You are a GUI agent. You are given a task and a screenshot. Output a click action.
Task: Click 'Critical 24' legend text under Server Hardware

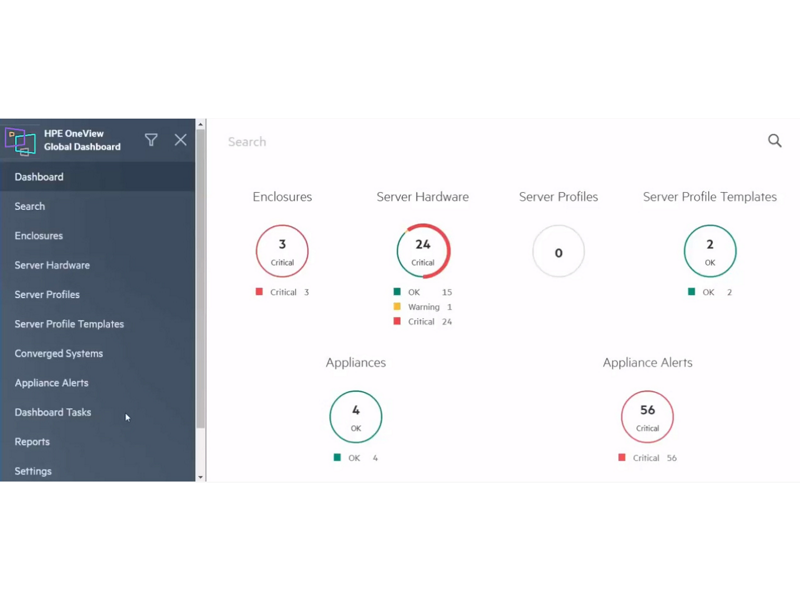tap(430, 322)
